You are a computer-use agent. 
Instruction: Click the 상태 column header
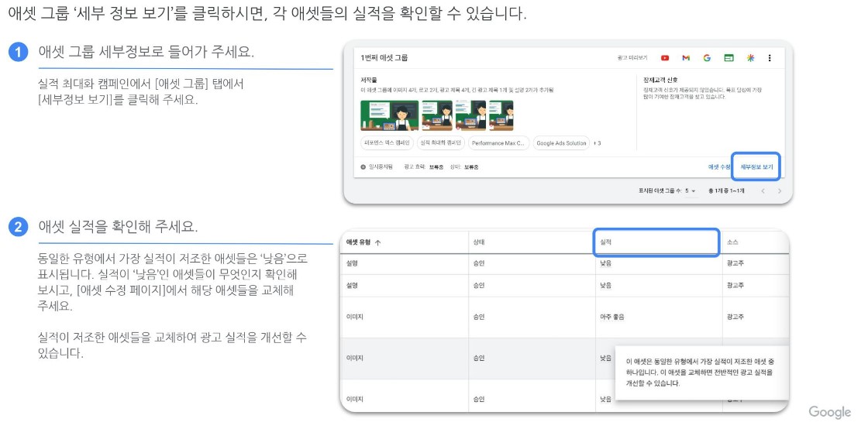(x=478, y=242)
